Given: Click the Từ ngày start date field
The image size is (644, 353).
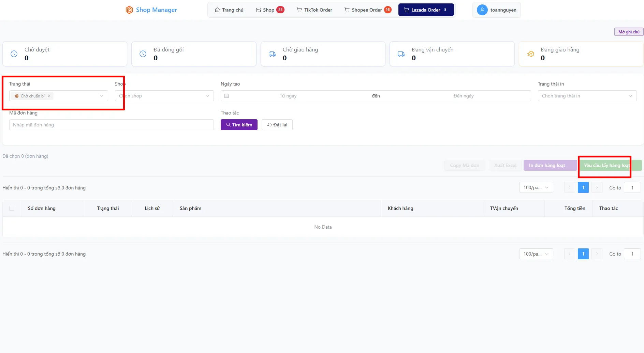Looking at the screenshot, I should tap(288, 96).
